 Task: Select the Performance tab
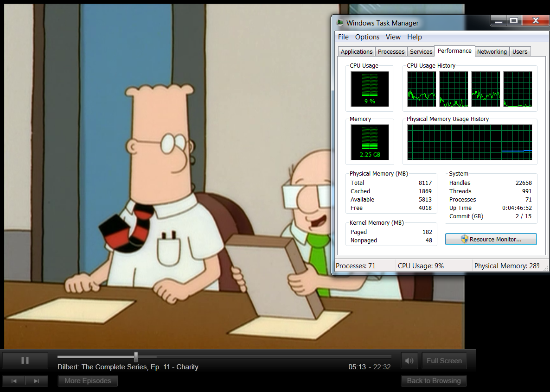tap(454, 51)
